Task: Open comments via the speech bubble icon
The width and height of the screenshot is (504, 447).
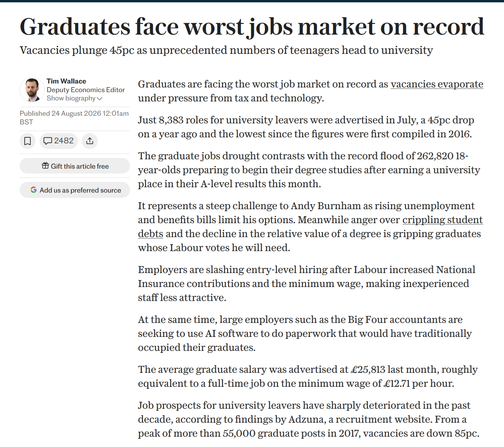Action: (48, 141)
